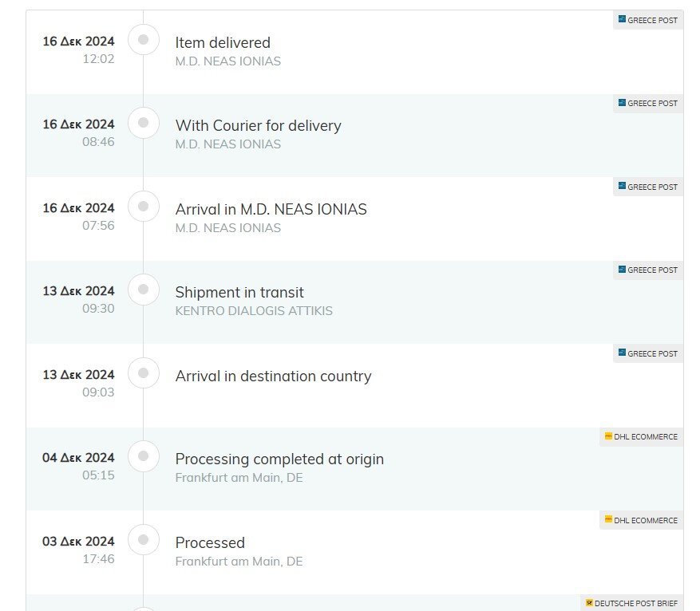This screenshot has width=700, height=611.
Task: Click Frankfurt am Main, DE under Processed
Action: pos(239,562)
